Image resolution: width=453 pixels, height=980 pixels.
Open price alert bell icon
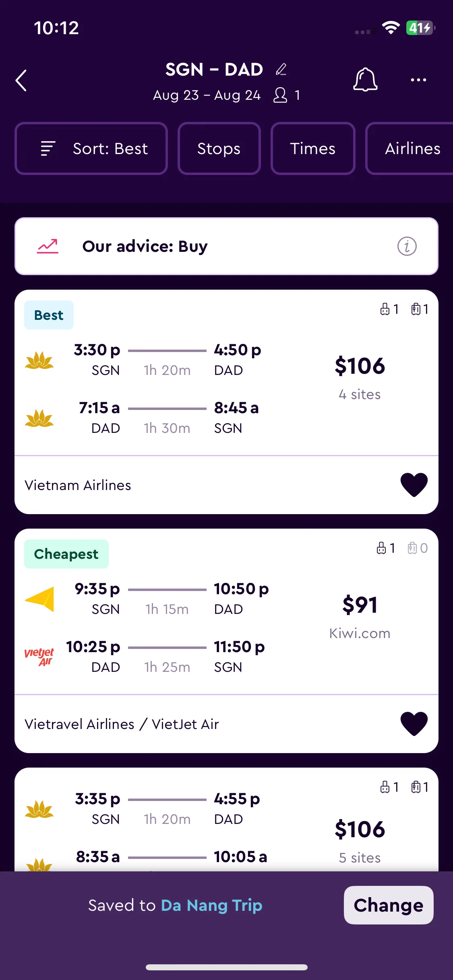(x=365, y=80)
